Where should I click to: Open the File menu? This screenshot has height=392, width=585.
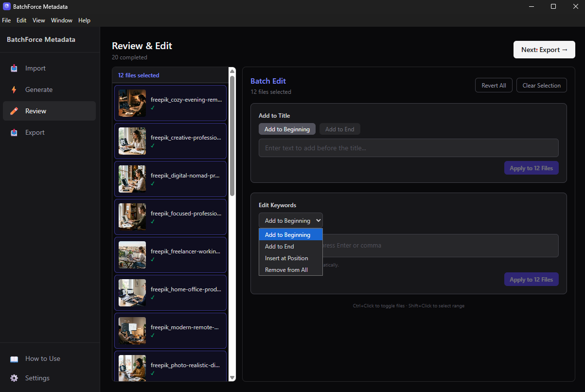6,20
